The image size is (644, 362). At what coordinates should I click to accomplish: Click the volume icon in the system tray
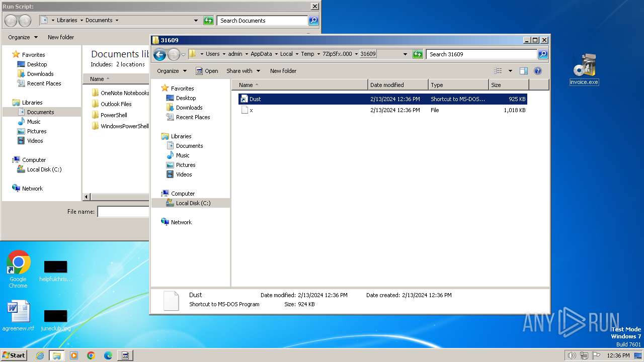click(x=572, y=355)
